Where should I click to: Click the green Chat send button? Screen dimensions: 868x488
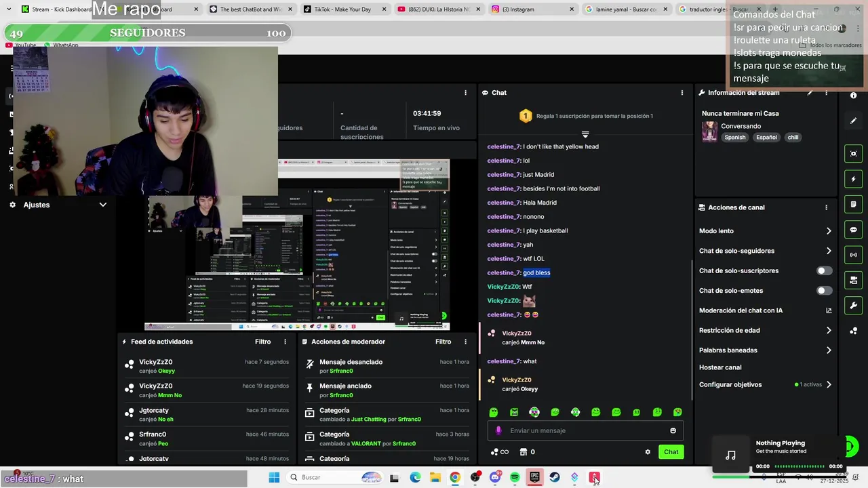point(671,452)
